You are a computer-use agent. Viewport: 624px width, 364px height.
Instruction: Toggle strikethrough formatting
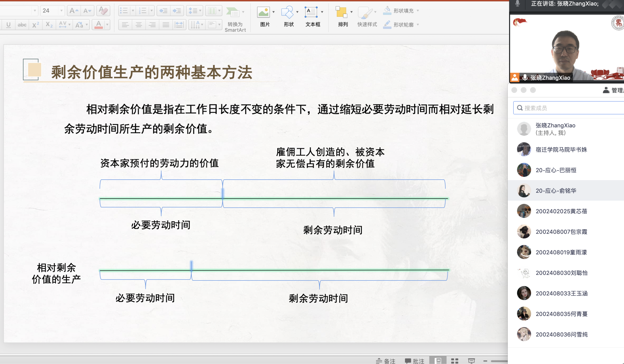22,25
